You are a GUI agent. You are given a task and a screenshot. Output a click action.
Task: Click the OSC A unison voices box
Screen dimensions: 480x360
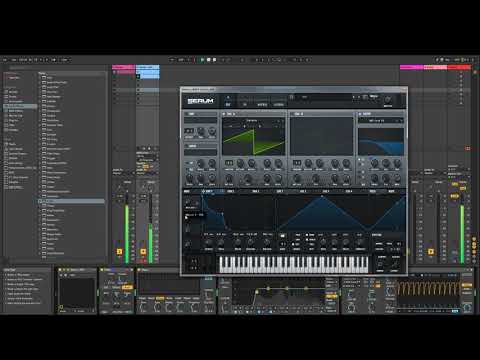tap(229, 163)
